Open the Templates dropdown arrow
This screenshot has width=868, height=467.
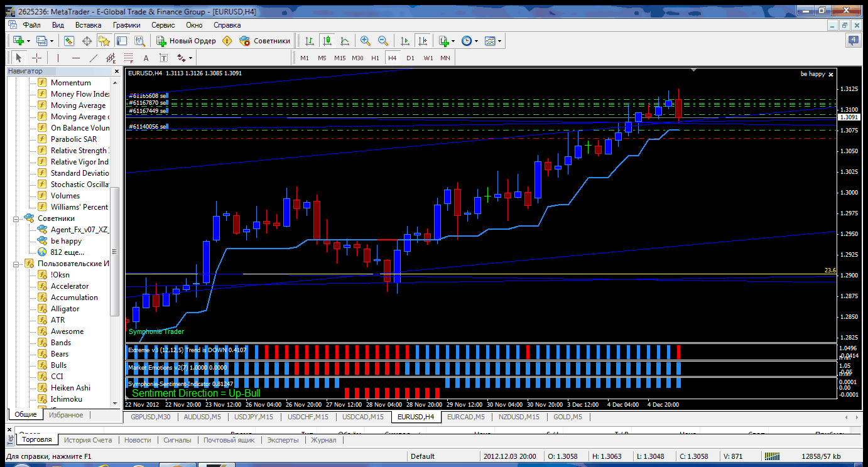pyautogui.click(x=500, y=41)
